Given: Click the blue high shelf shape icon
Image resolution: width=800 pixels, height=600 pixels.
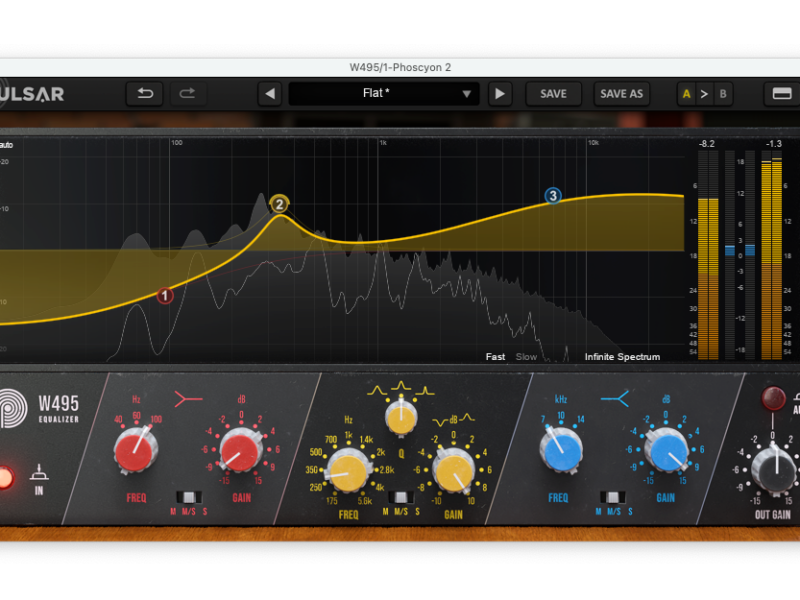Looking at the screenshot, I should tap(615, 398).
